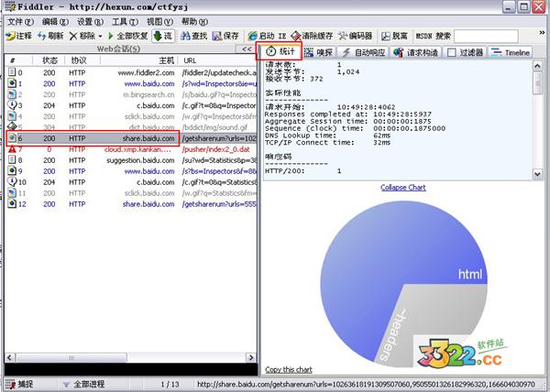Select session 1 www.baidu.com icon
The height and width of the screenshot is (392, 550).
tap(12, 83)
